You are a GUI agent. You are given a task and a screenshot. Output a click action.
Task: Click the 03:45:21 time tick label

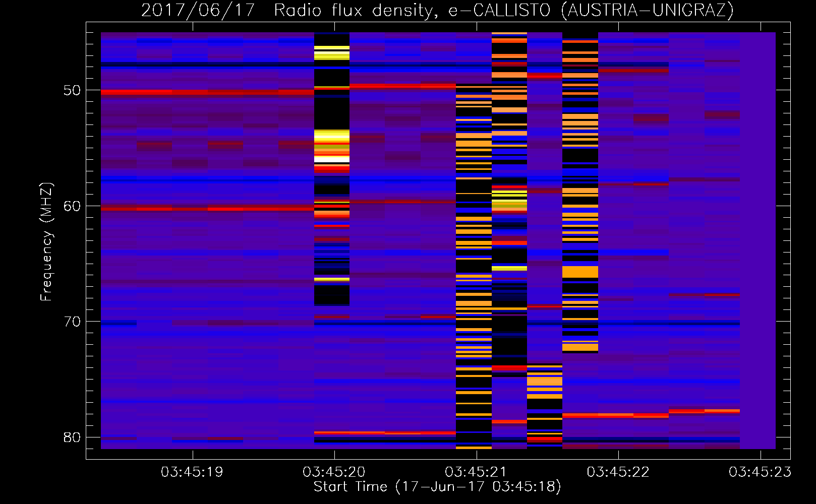476,472
